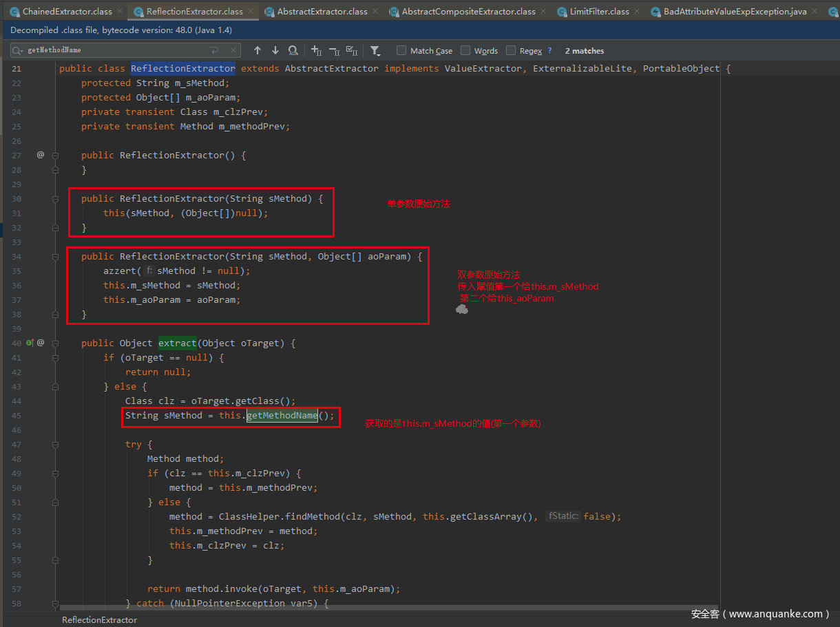
Task: Click the implements-method gutter icon on line 40
Action: point(30,343)
